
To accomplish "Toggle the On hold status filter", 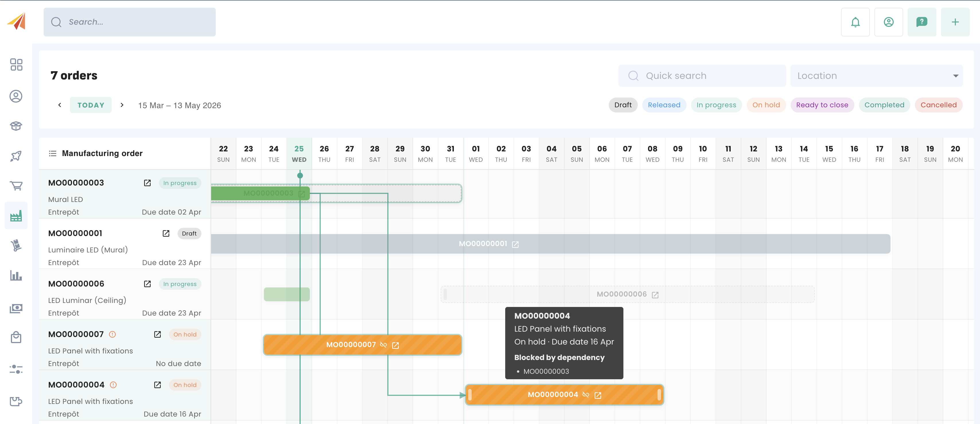I will point(766,105).
